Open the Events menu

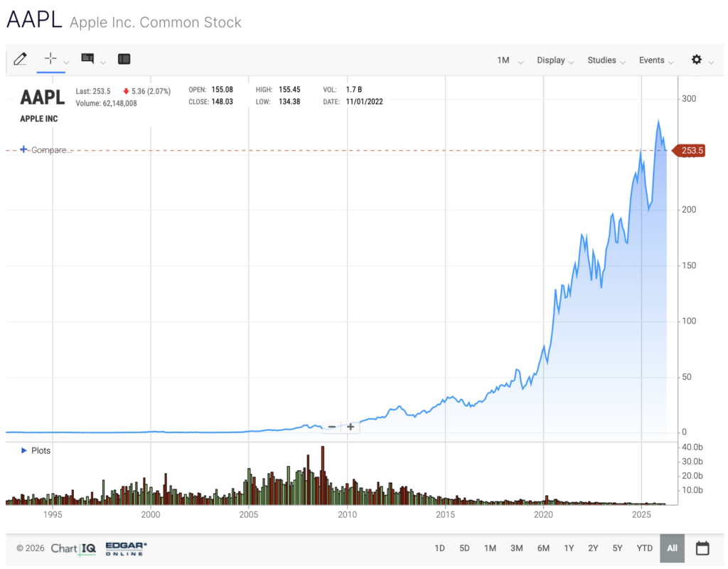656,60
